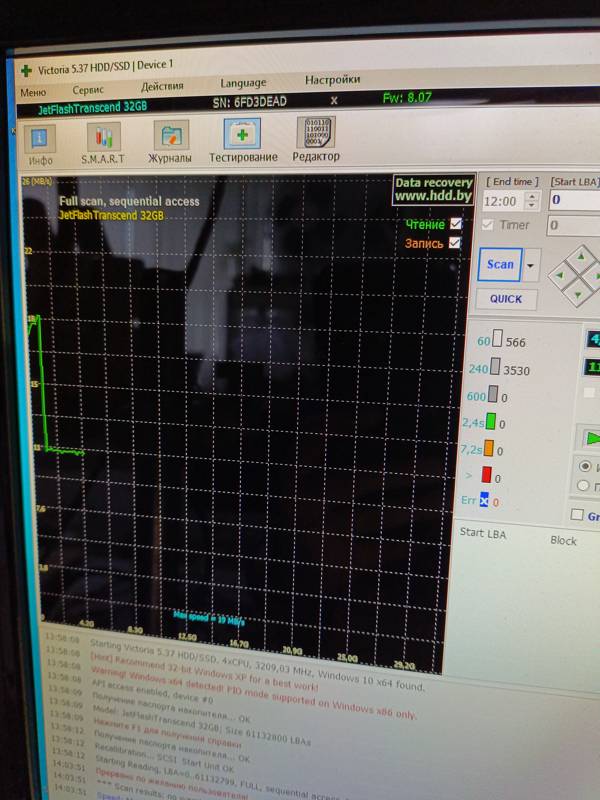Open the Language menu
The width and height of the screenshot is (600, 800).
click(x=243, y=83)
